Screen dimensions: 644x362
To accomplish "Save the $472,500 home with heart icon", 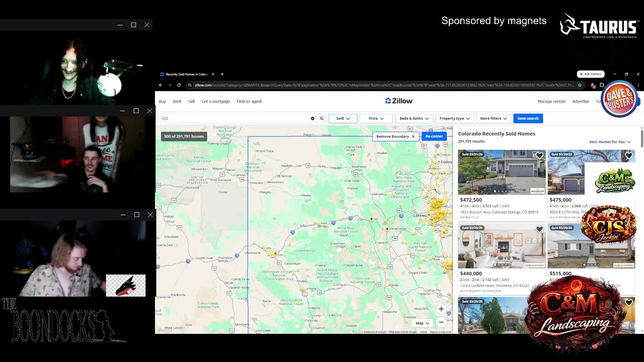I will point(539,156).
